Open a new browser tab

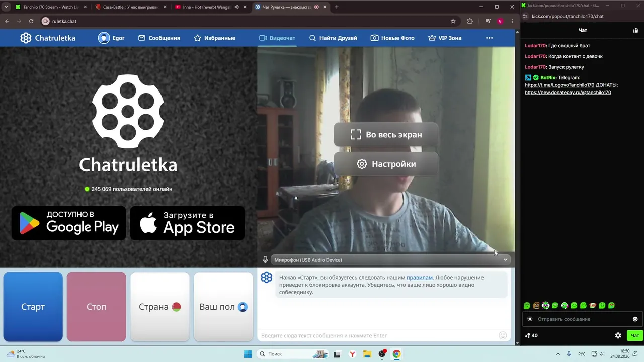click(337, 7)
